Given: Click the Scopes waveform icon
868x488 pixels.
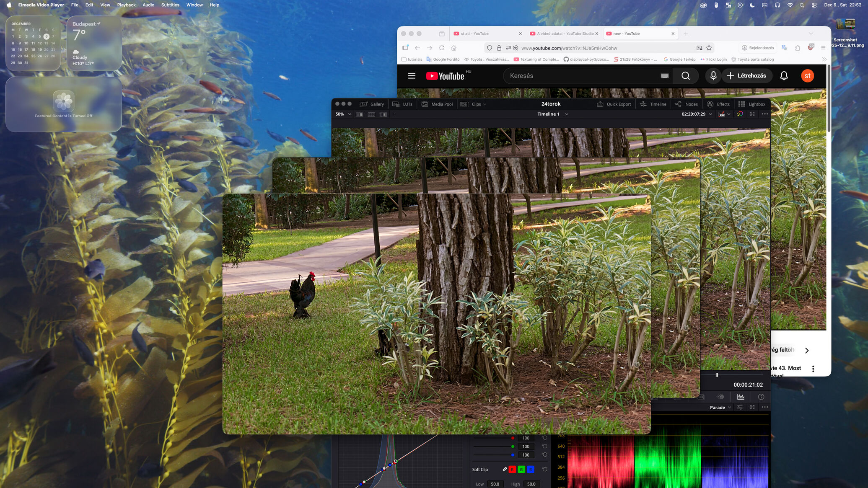Looking at the screenshot, I should tap(741, 397).
